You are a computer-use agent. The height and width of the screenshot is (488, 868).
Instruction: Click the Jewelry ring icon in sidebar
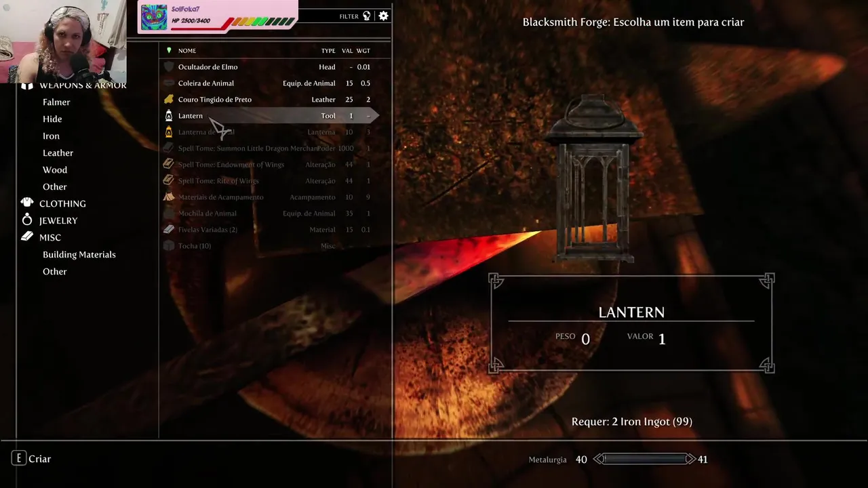point(27,220)
